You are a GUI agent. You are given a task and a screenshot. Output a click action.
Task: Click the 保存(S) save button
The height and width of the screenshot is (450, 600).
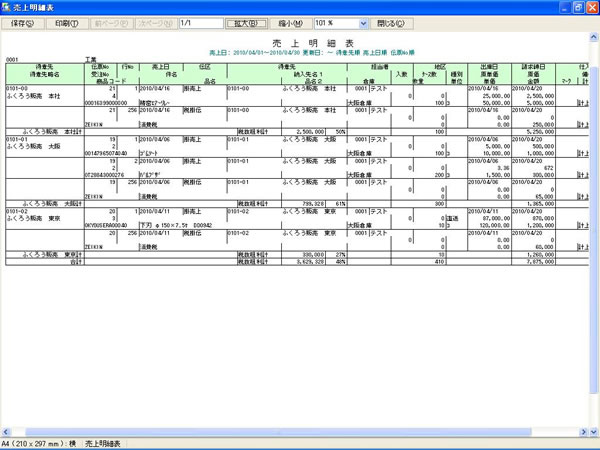pos(23,24)
